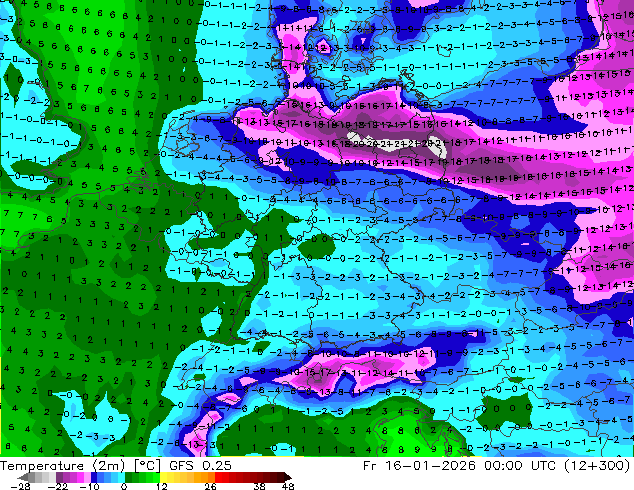Click the "00:00" forecast time
The width and height of the screenshot is (634, 490).
click(x=503, y=466)
